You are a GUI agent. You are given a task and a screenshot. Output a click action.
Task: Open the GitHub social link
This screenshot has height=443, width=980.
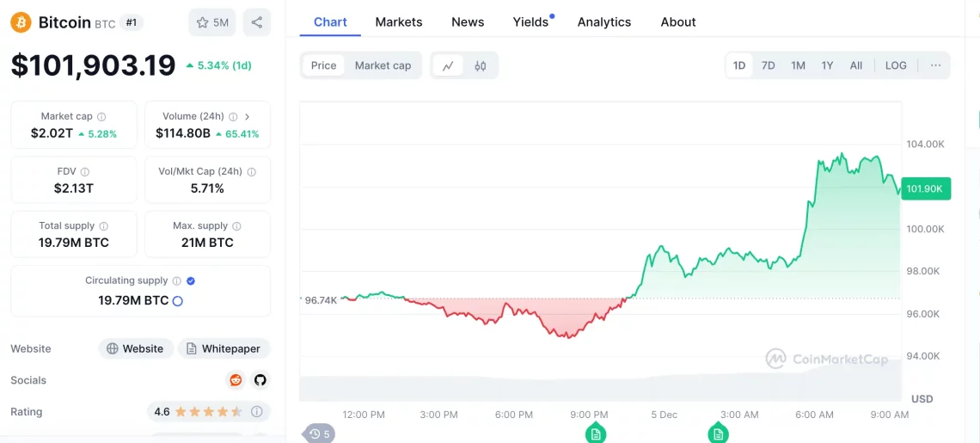click(260, 380)
